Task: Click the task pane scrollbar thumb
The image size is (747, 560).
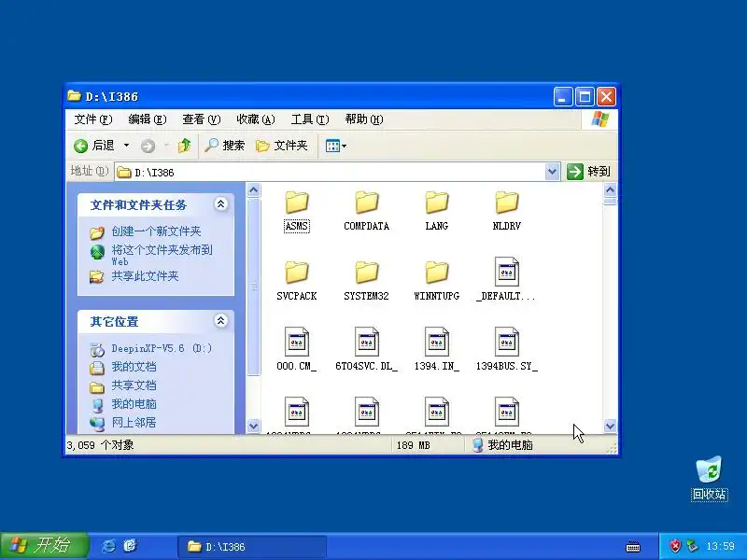Action: pyautogui.click(x=253, y=287)
